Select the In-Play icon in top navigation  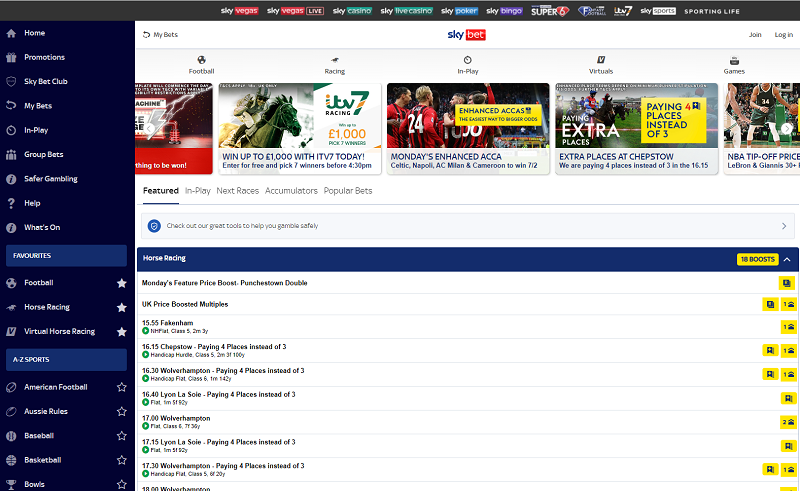tap(467, 60)
